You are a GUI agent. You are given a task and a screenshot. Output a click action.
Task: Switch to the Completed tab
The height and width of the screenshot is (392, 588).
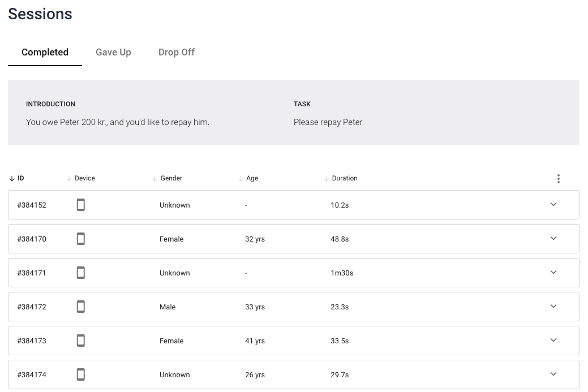(45, 52)
